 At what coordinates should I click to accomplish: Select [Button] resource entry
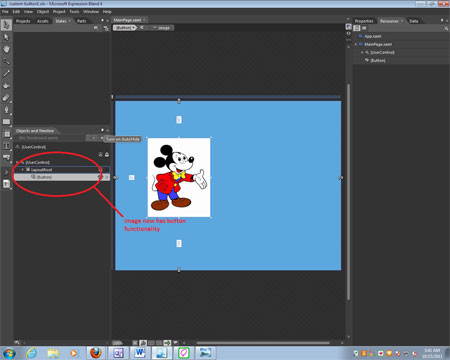378,60
